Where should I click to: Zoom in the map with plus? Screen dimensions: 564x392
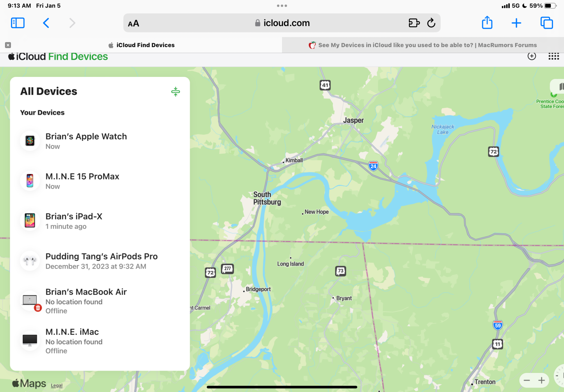541,380
